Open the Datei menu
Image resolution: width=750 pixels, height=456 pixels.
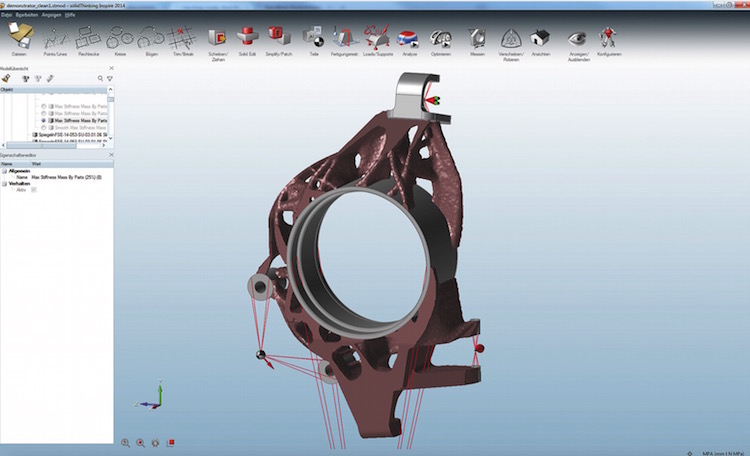[7, 16]
